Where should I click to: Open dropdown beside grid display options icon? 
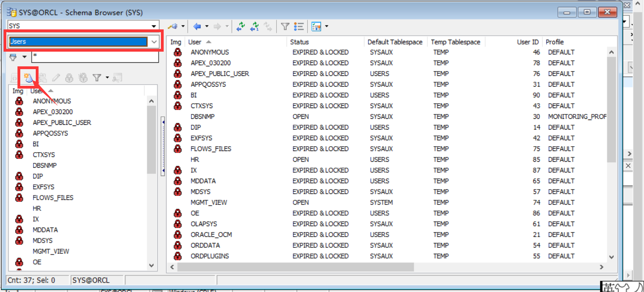(327, 27)
